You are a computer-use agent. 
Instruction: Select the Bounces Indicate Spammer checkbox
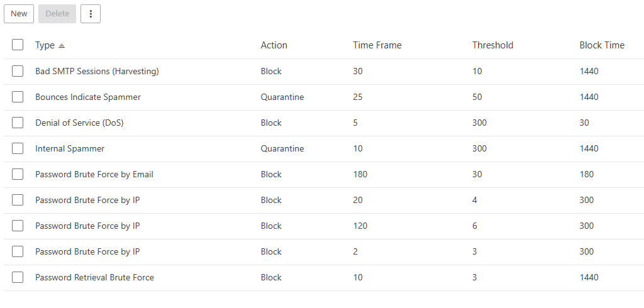[18, 97]
